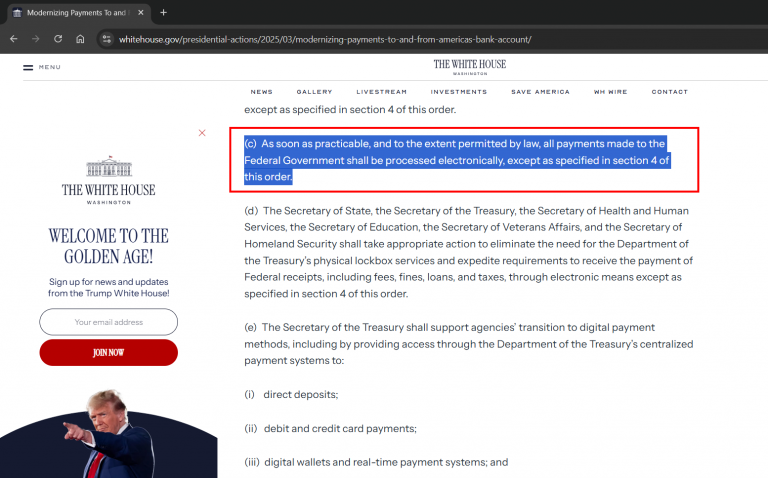Dismiss the sign-up panel with red X
The height and width of the screenshot is (478, 768).
[202, 133]
